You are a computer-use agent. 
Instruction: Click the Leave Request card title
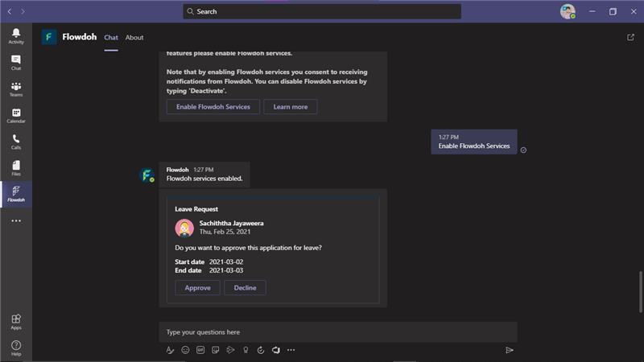pos(196,209)
